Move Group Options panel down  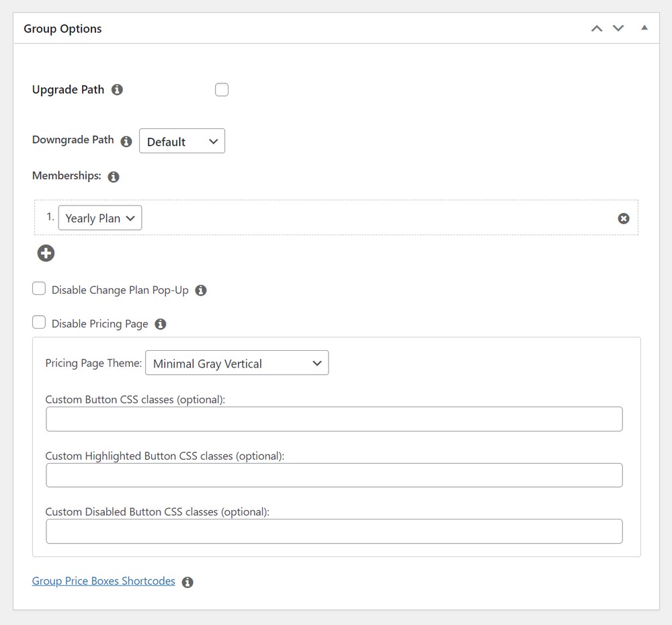[618, 28]
